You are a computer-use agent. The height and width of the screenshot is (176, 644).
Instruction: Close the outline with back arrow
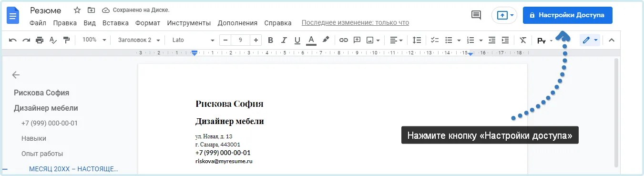point(16,75)
